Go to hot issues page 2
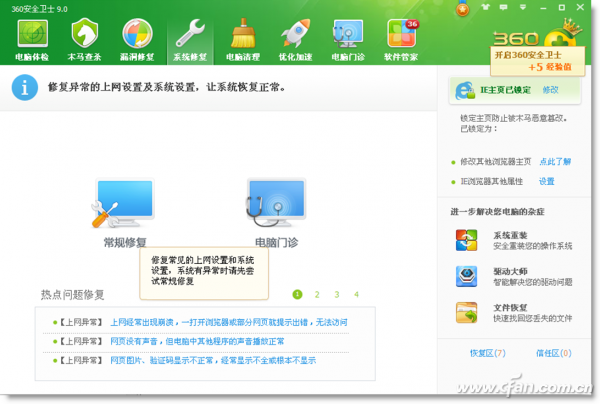600x404 pixels. pyautogui.click(x=317, y=294)
